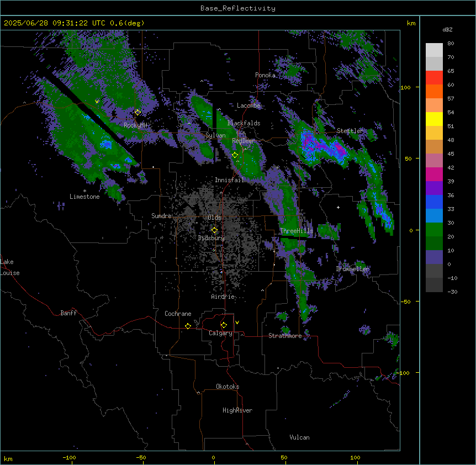The image size is (476, 465).
Task: Click the Strathmore label
Action: coord(285,336)
